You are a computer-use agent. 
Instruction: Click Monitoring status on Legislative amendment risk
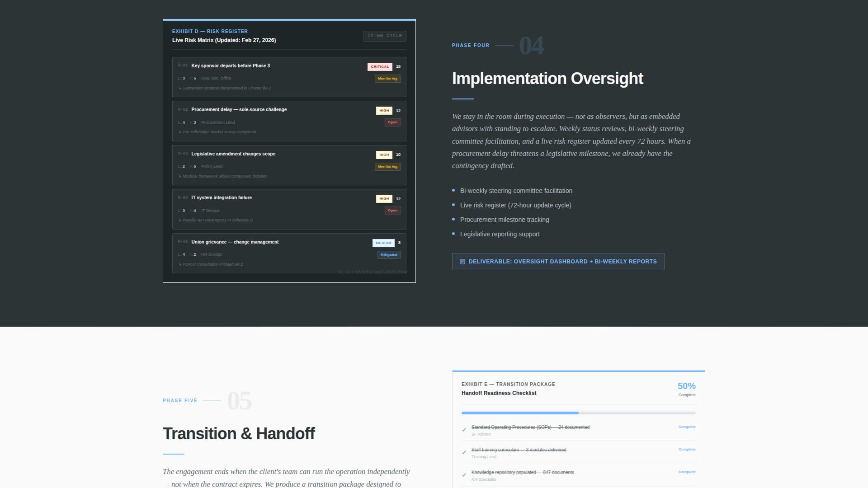pos(387,167)
